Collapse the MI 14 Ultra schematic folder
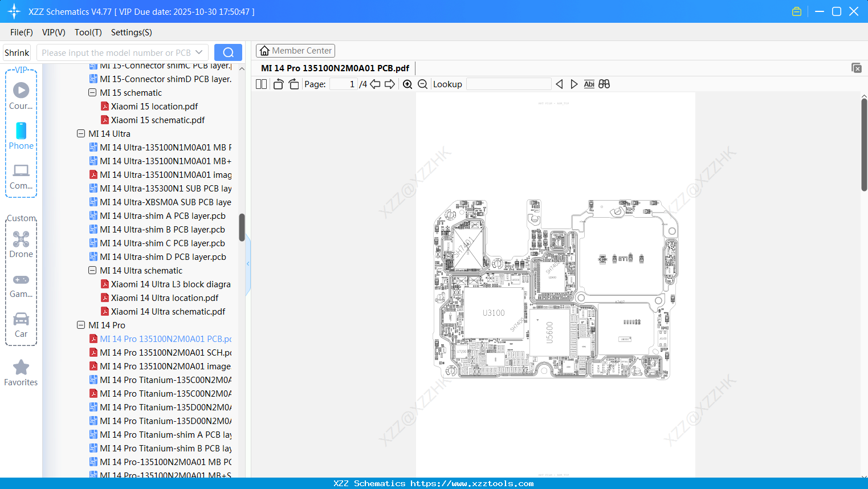The height and width of the screenshot is (489, 868). click(92, 270)
